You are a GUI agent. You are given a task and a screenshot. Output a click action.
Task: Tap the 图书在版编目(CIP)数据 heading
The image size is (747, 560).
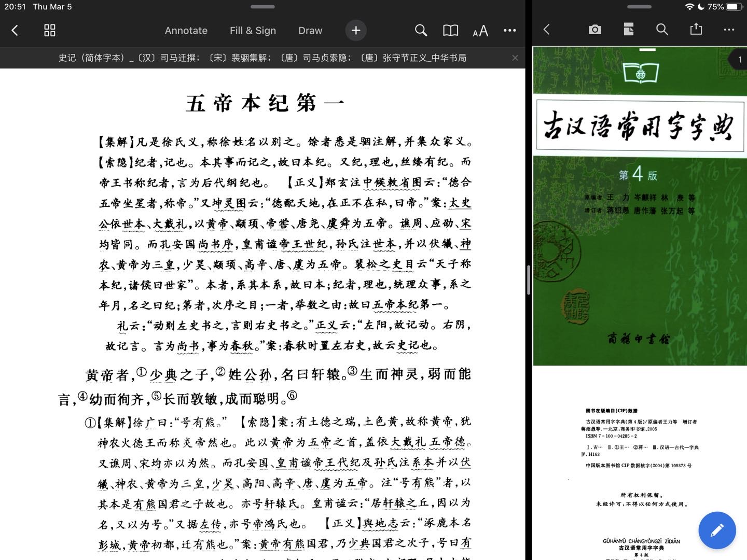(x=611, y=411)
